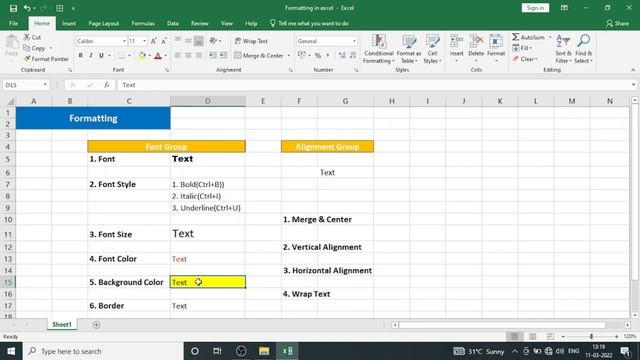Click the zoom slider handle

[591, 336]
